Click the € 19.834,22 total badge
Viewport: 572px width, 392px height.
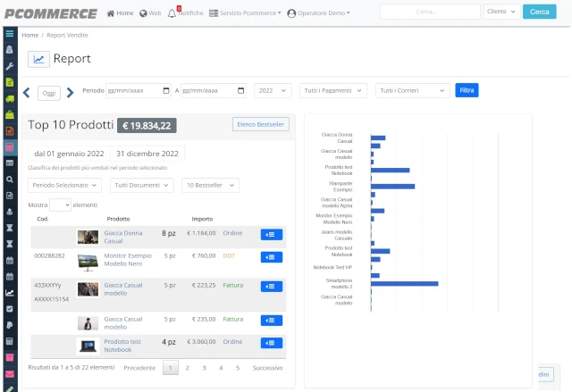pos(147,126)
